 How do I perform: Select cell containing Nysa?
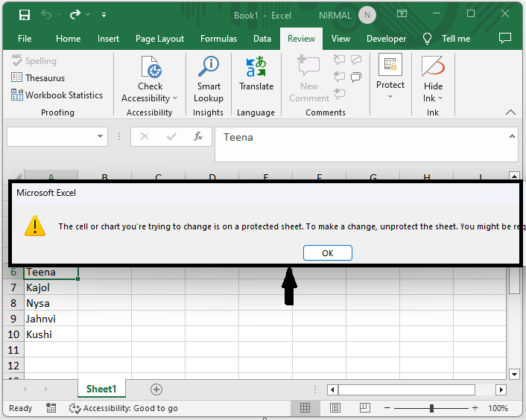click(51, 303)
